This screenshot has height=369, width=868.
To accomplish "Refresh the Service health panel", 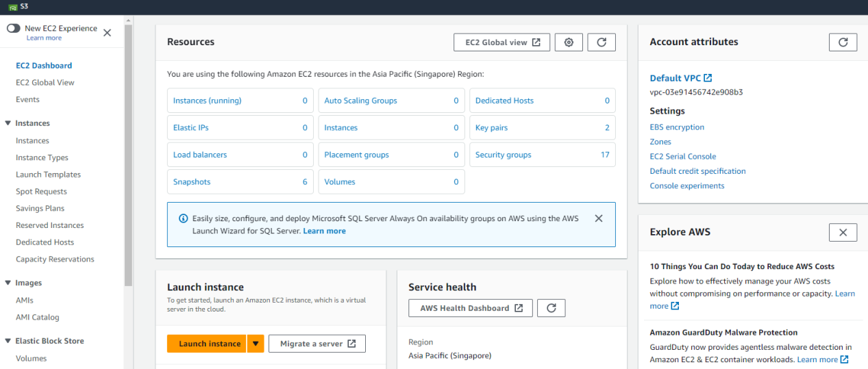I will (551, 308).
